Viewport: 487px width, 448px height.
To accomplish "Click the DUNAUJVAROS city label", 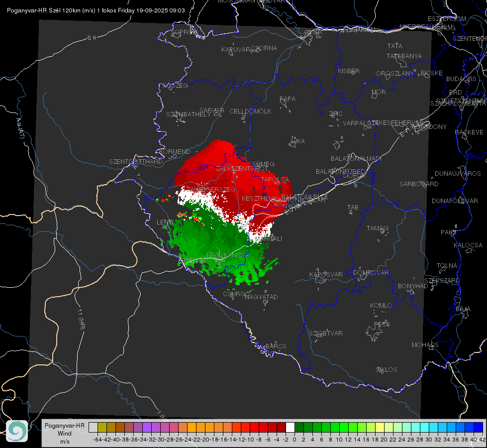I will pos(458,174).
